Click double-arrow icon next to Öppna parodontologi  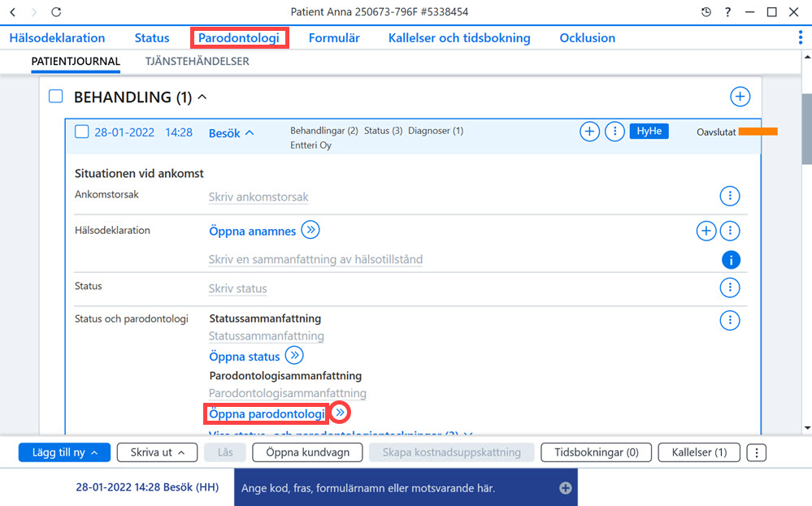(x=341, y=413)
